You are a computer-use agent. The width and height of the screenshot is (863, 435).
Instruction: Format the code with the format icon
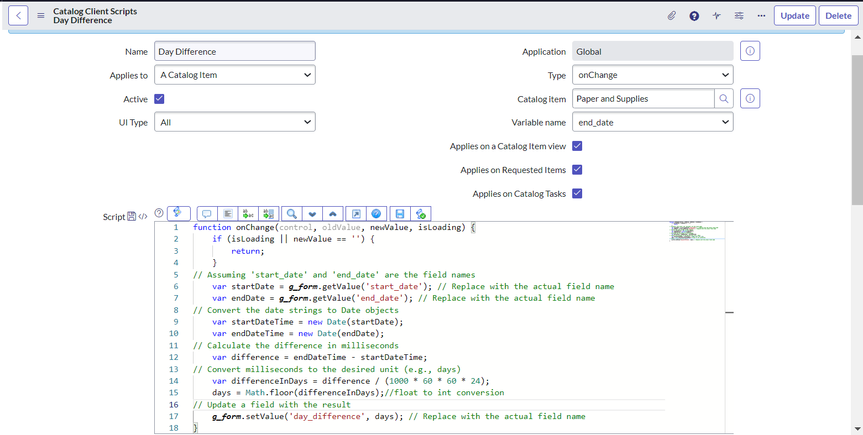click(x=228, y=214)
